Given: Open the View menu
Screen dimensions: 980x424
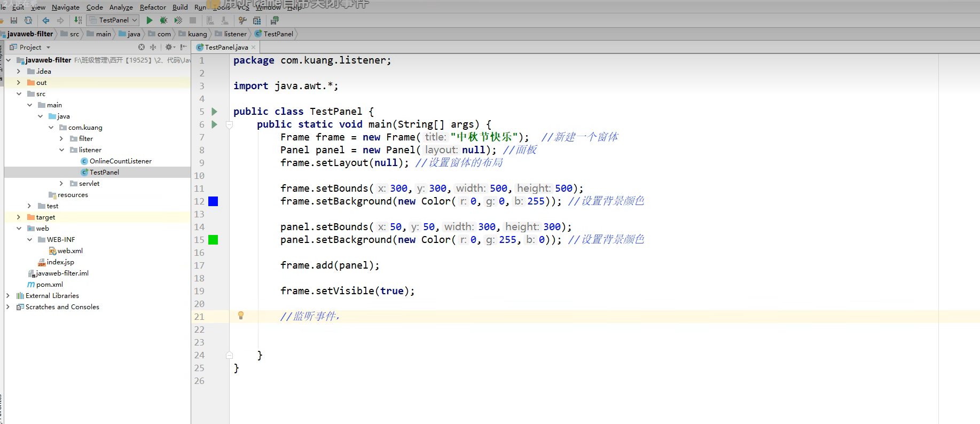Looking at the screenshot, I should pos(38,7).
